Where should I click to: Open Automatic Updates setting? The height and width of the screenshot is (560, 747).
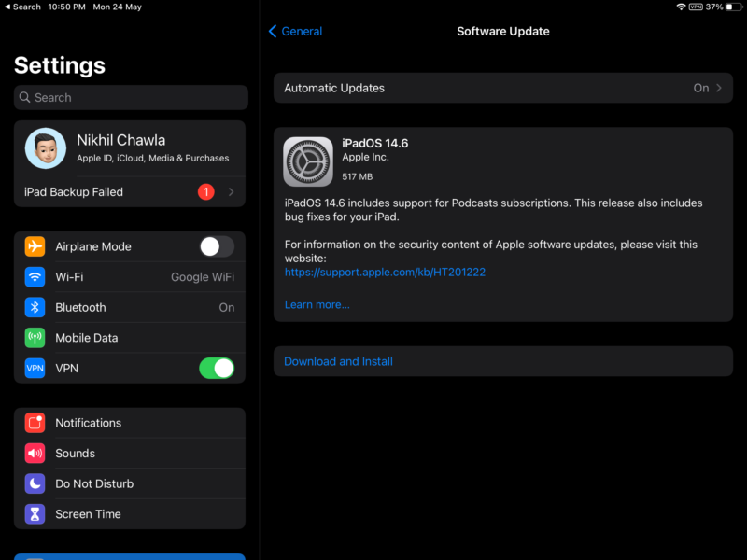coord(503,88)
